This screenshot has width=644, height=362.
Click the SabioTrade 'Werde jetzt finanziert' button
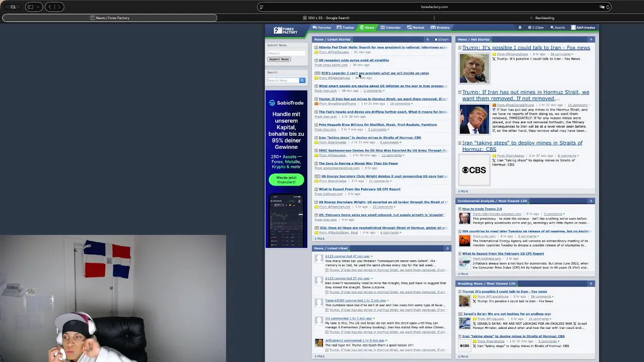coord(286,179)
